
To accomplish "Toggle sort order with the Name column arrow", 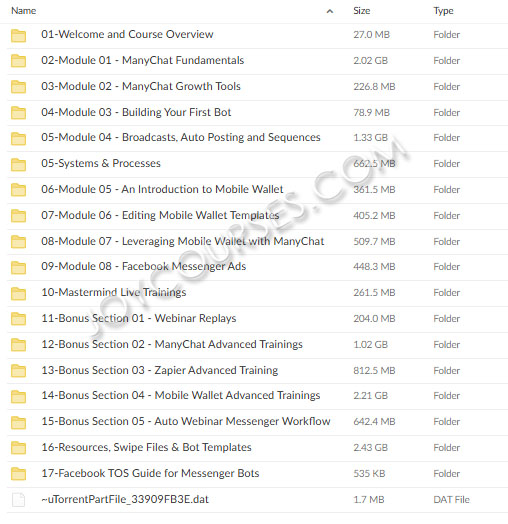I will click(x=330, y=11).
